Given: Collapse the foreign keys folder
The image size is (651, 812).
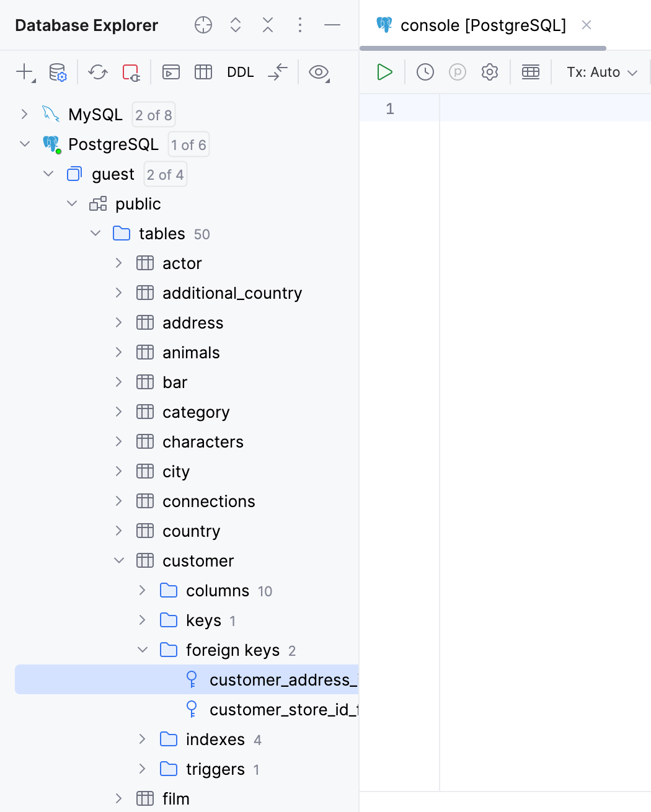Looking at the screenshot, I should (x=143, y=650).
